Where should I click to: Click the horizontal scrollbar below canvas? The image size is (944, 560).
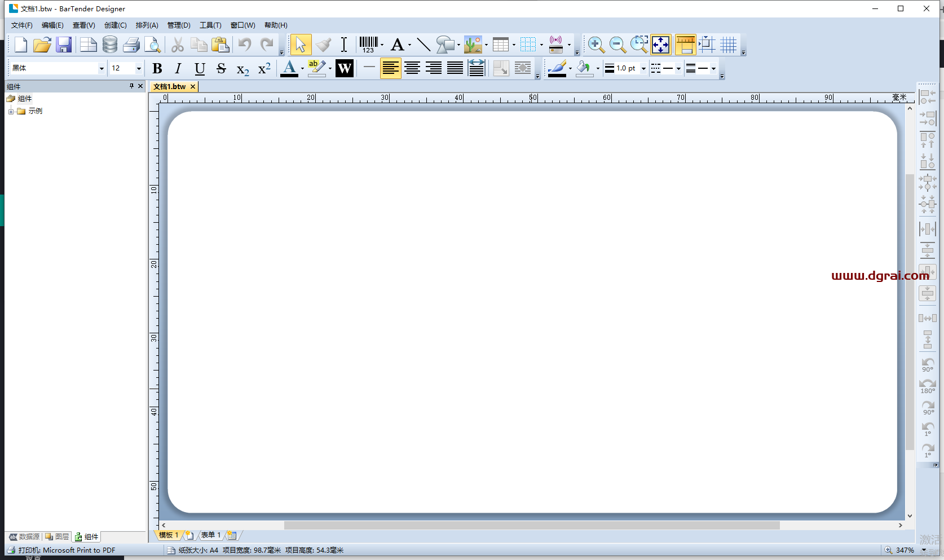[531, 525]
